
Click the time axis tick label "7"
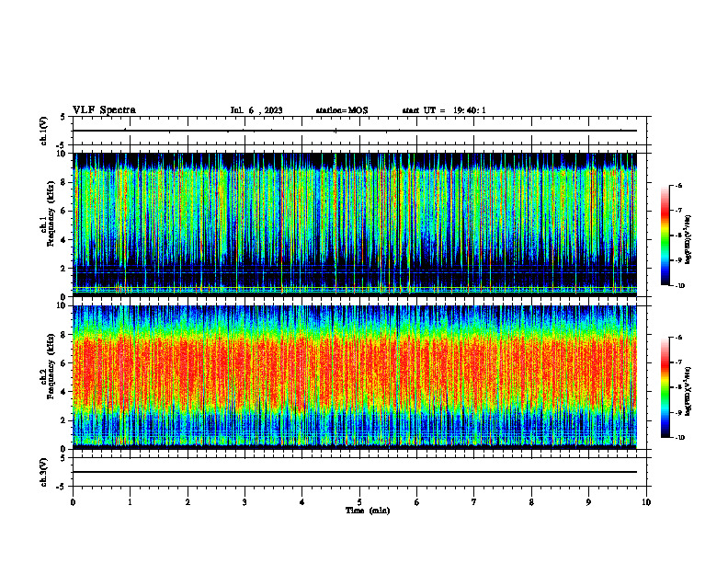(474, 502)
